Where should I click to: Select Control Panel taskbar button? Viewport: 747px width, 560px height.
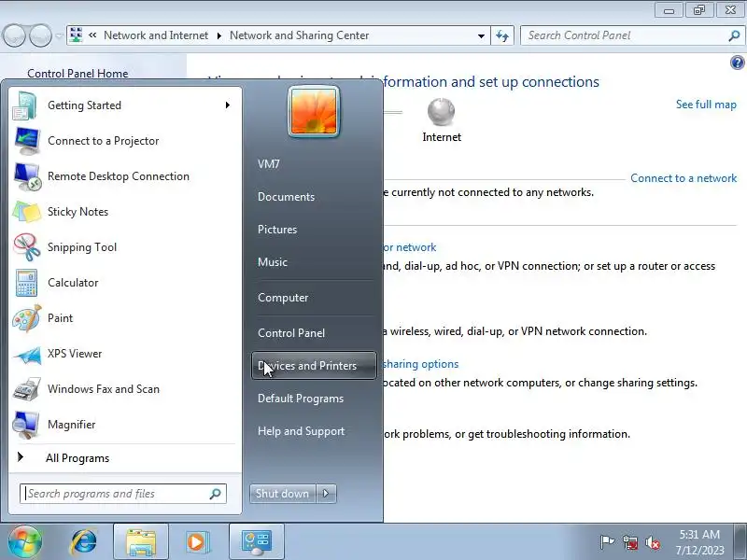[x=256, y=542]
